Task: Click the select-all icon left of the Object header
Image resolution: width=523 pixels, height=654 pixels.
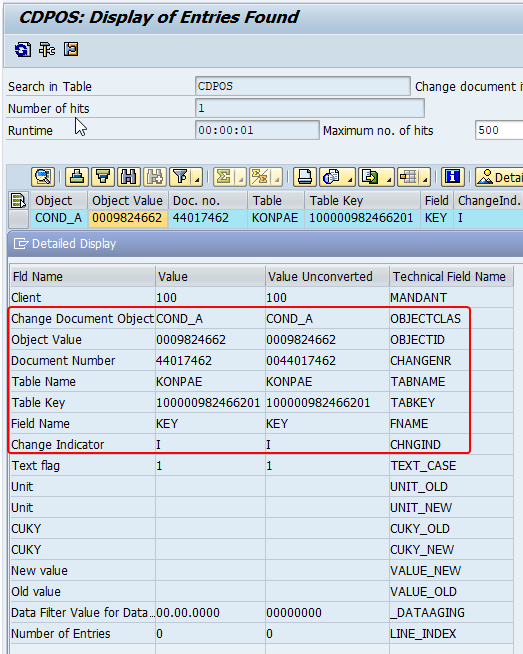Action: point(18,201)
